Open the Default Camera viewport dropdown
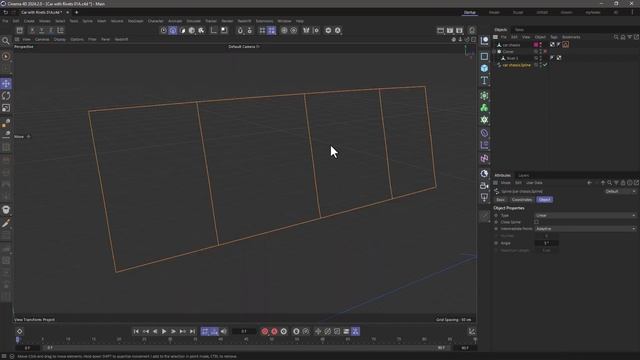The image size is (640, 360). (x=244, y=47)
